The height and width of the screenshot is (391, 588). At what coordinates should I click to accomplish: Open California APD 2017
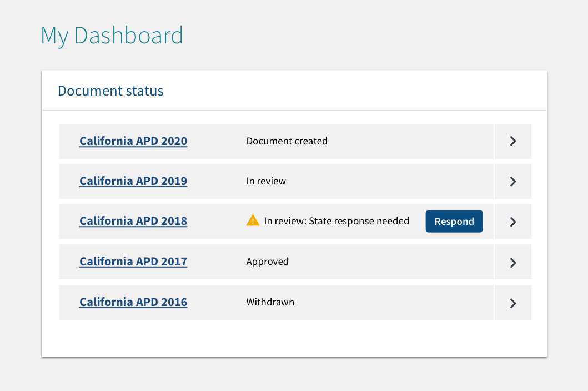pyautogui.click(x=133, y=261)
